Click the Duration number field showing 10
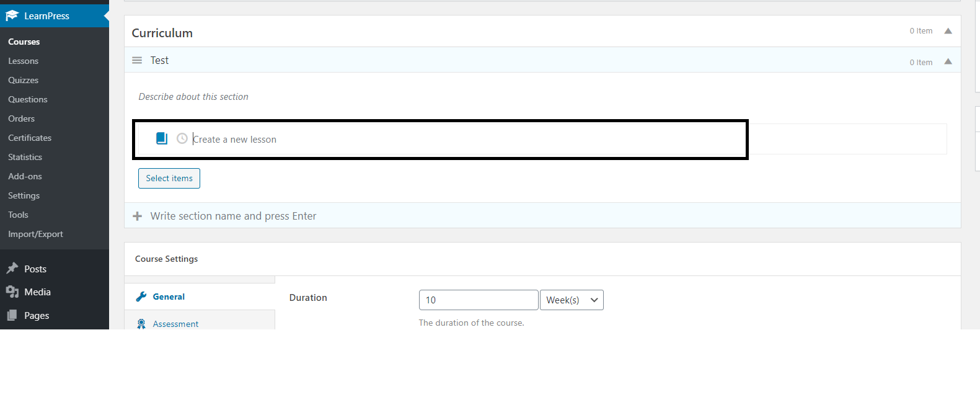The width and height of the screenshot is (980, 402). coord(479,300)
